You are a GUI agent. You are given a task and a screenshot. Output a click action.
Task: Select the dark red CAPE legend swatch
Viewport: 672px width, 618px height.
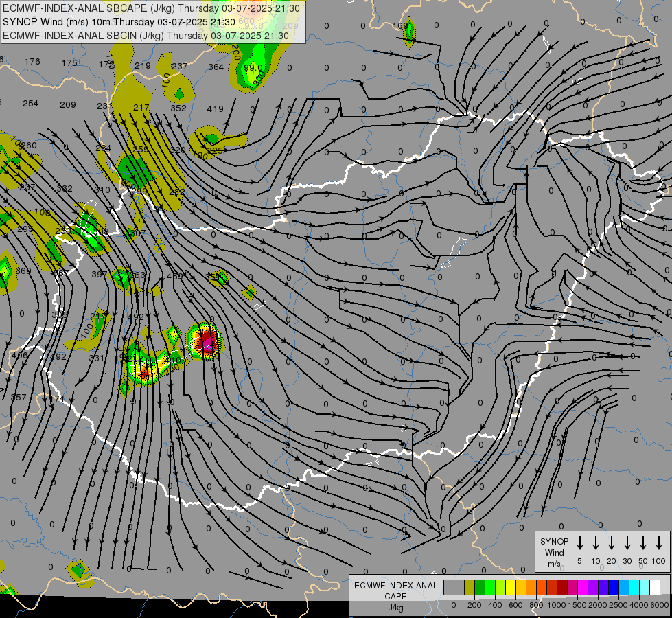pyautogui.click(x=562, y=587)
